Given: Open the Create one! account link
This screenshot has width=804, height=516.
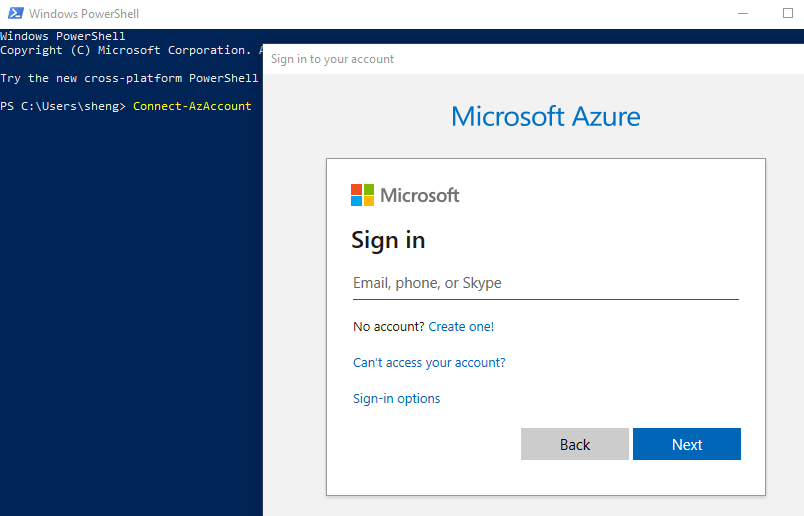Looking at the screenshot, I should pyautogui.click(x=461, y=326).
